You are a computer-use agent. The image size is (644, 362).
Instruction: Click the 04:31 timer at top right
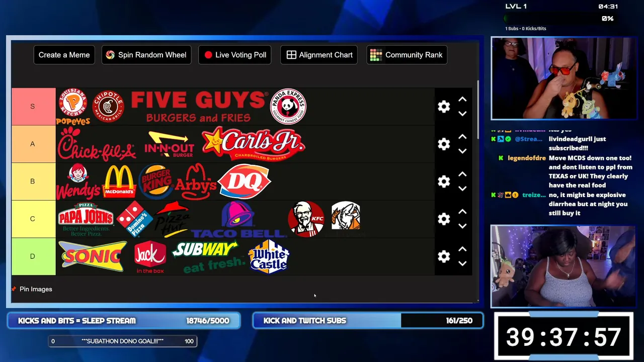[608, 7]
